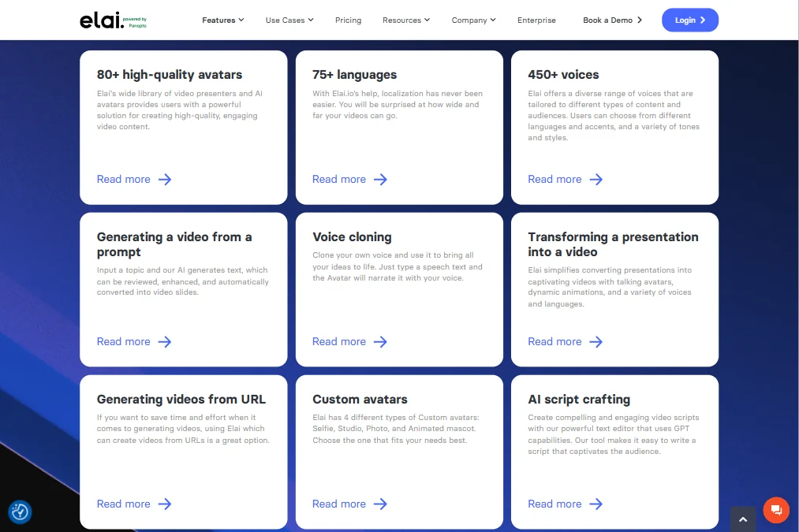Expand the Resources dropdown menu
The width and height of the screenshot is (799, 532).
click(406, 20)
